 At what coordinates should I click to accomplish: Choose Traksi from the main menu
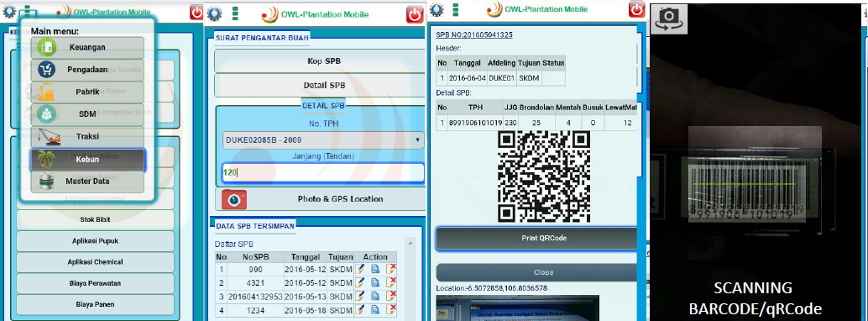click(x=87, y=136)
